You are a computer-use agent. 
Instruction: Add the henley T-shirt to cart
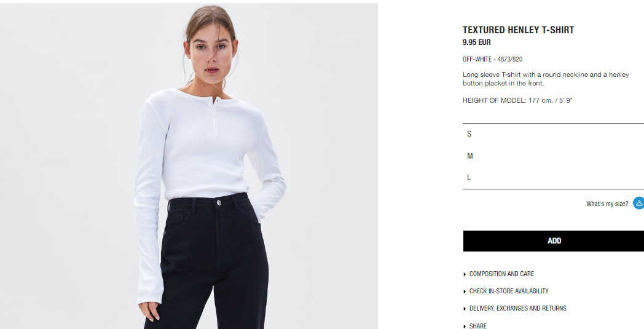[554, 241]
